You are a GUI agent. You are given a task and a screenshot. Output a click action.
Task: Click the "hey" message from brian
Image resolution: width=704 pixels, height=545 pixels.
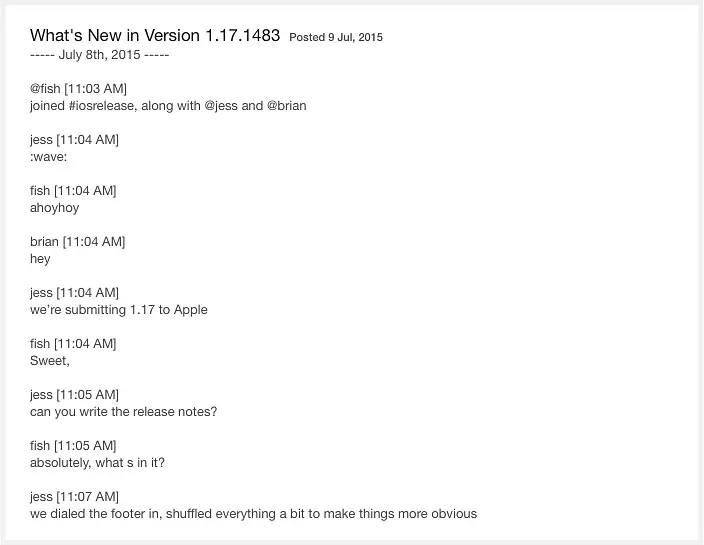[x=40, y=259]
